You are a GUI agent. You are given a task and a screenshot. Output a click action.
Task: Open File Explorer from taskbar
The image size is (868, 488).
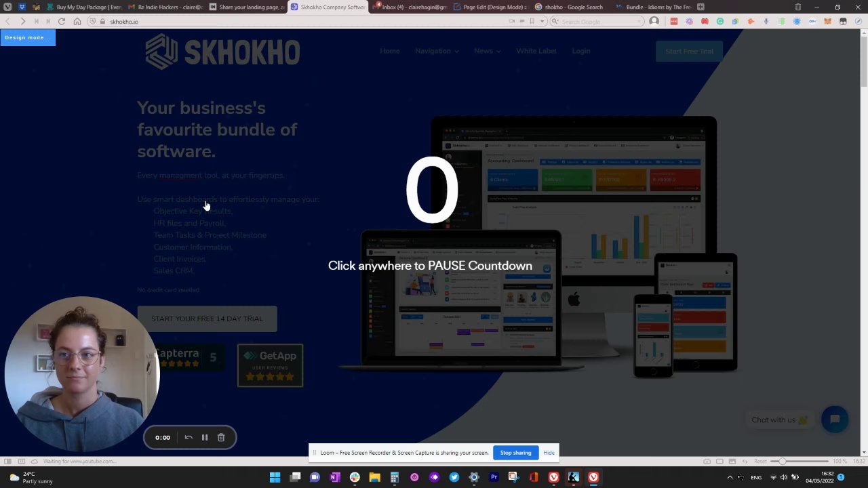tap(374, 477)
